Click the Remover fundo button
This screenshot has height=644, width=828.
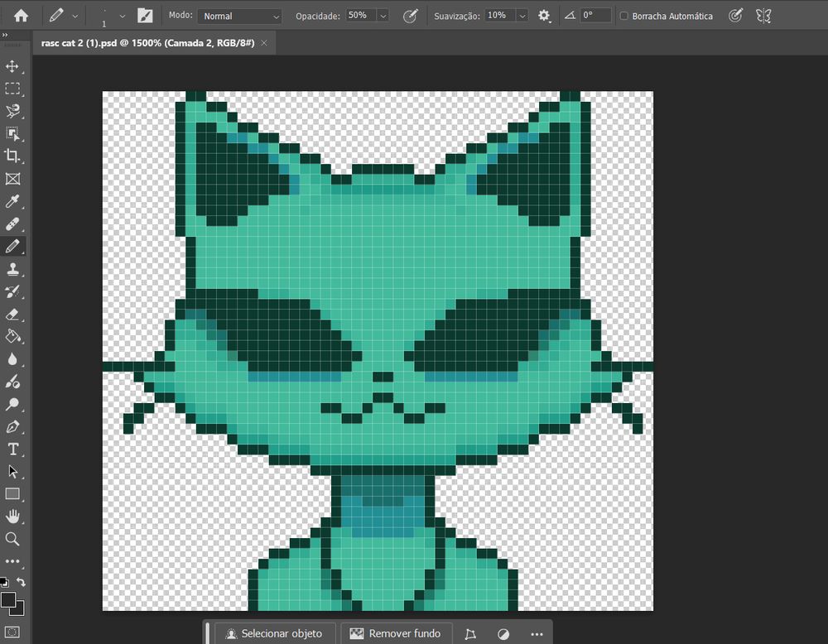click(396, 633)
